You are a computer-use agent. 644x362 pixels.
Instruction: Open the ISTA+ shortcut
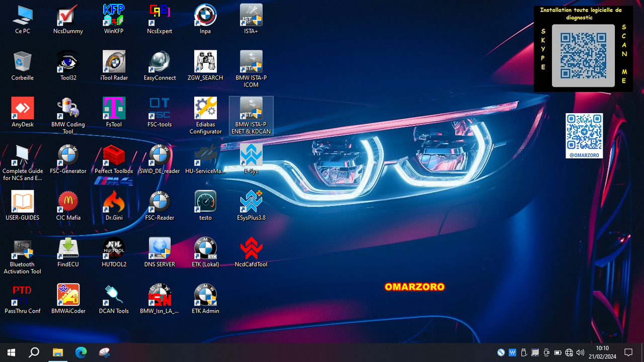click(x=251, y=19)
